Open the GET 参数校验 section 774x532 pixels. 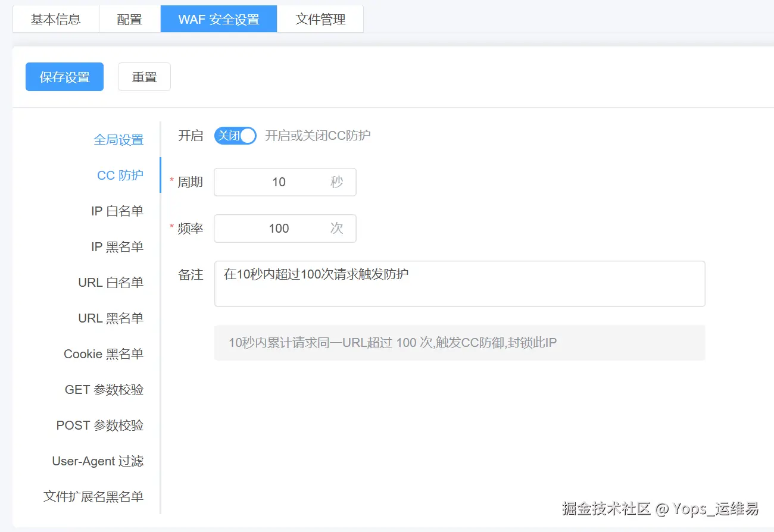(104, 389)
